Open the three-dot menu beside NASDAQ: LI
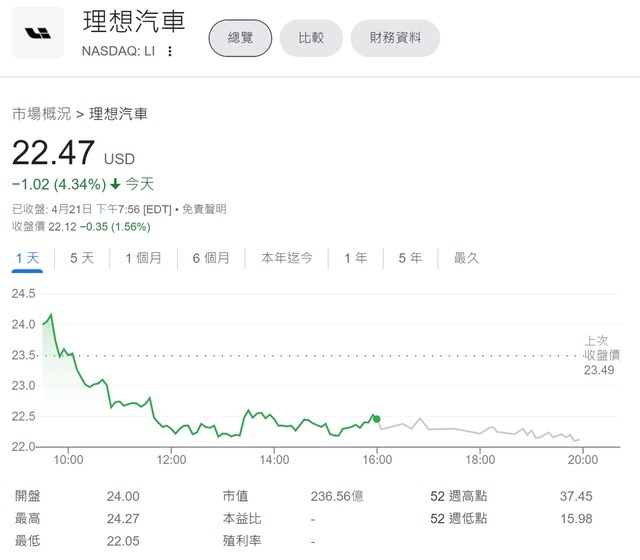Screen dimensions: 640x560 tap(170, 51)
